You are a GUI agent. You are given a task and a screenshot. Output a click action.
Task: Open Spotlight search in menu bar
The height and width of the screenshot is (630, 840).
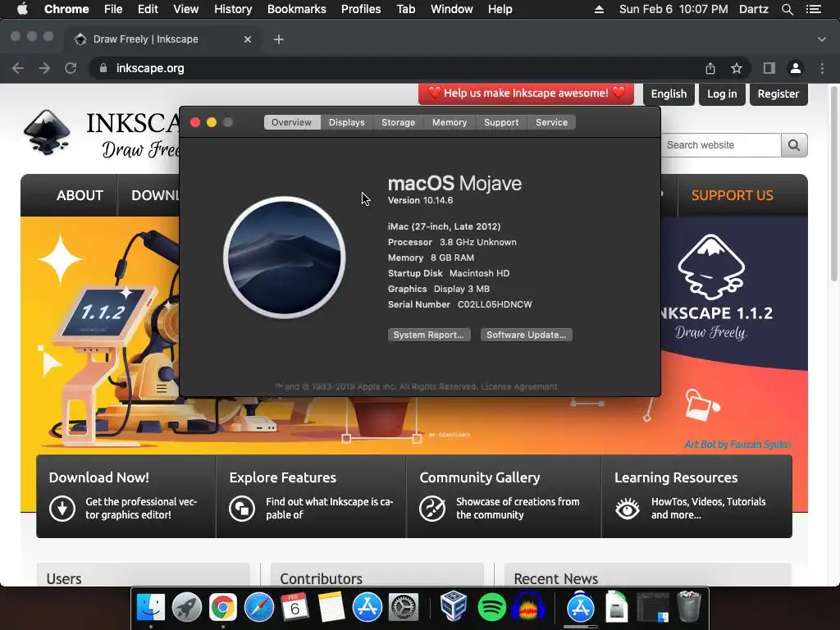click(x=787, y=9)
